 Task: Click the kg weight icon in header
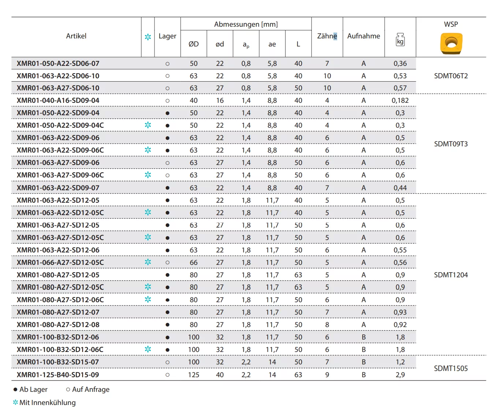point(400,39)
